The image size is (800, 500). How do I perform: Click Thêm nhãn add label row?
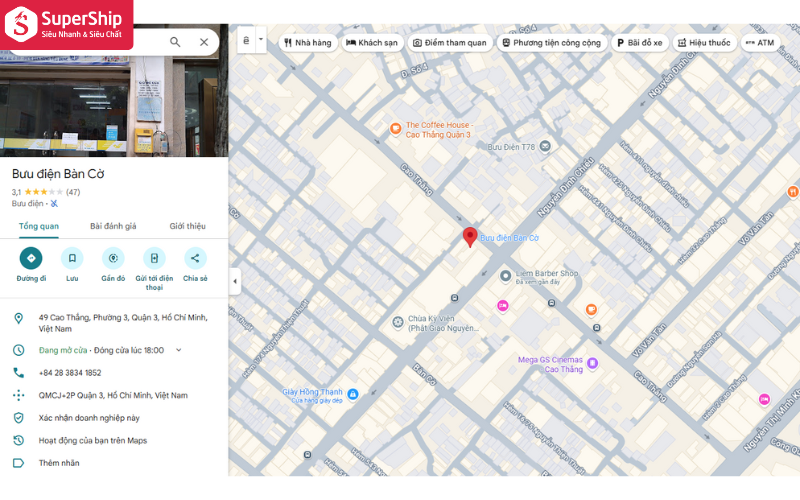(114, 463)
